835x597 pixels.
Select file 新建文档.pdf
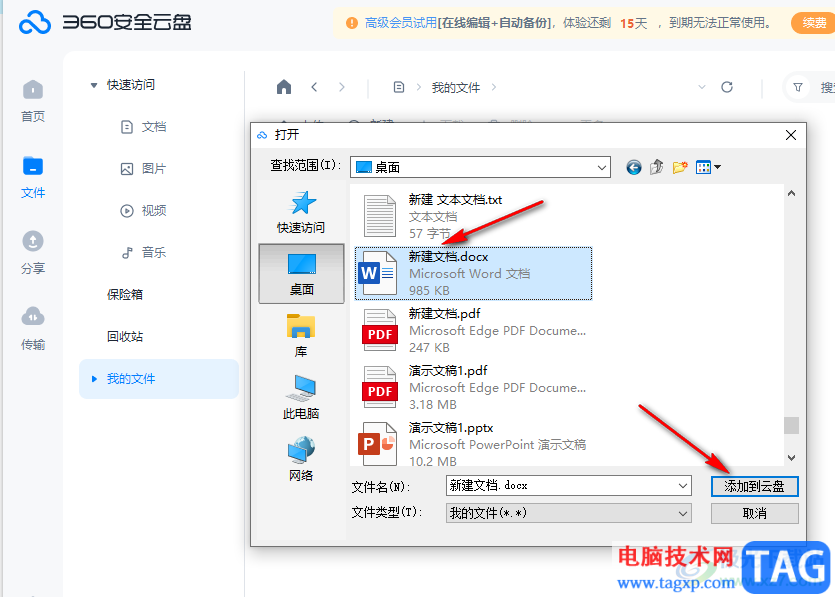coord(473,330)
